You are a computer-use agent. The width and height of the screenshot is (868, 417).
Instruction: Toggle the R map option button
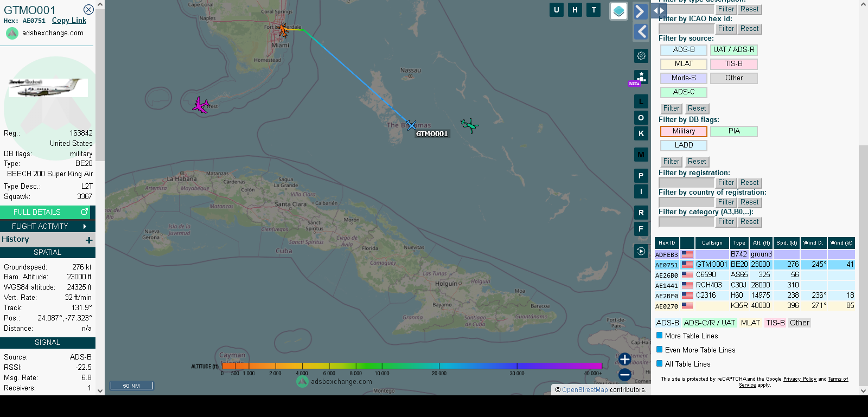pos(641,213)
